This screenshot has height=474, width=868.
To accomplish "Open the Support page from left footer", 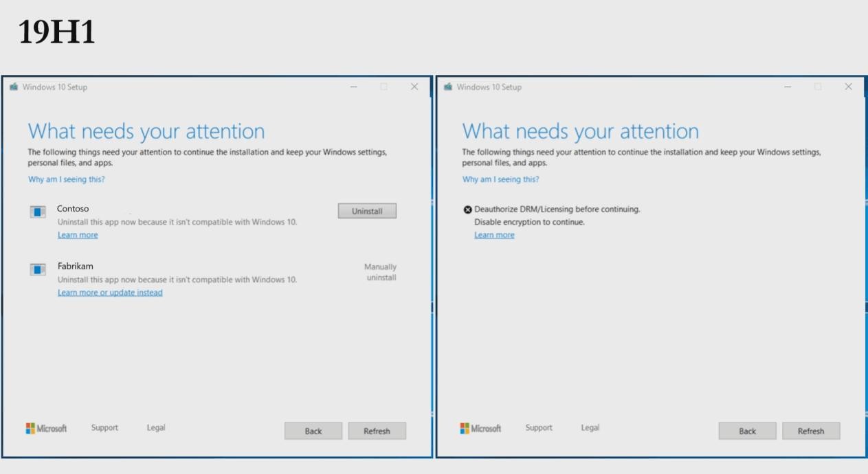I will [104, 427].
